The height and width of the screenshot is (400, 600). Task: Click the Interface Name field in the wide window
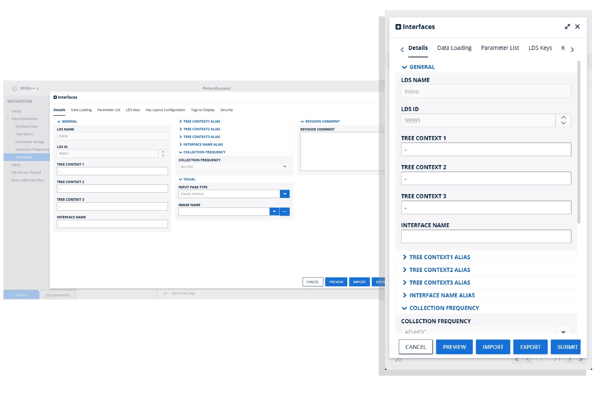[x=112, y=224]
